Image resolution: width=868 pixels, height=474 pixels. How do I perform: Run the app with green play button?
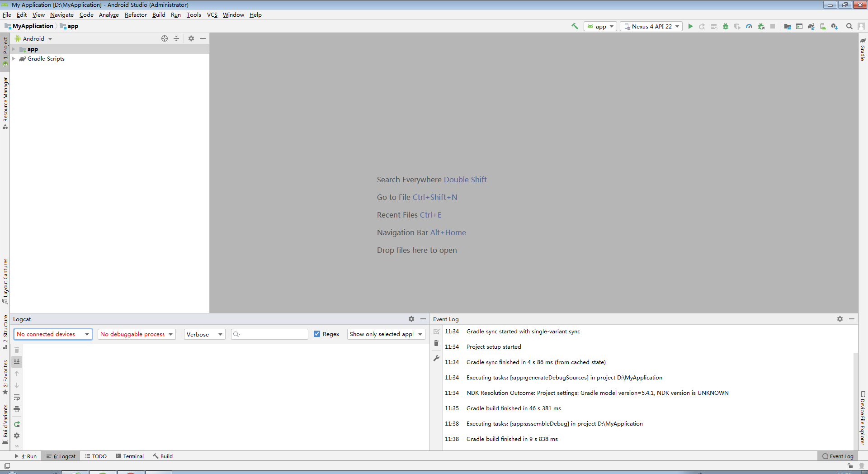pyautogui.click(x=690, y=26)
